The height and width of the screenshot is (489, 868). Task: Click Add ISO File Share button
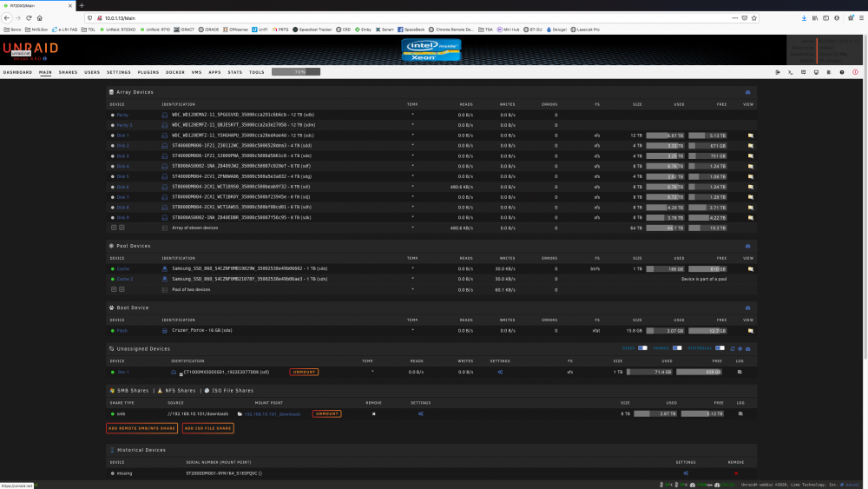207,428
